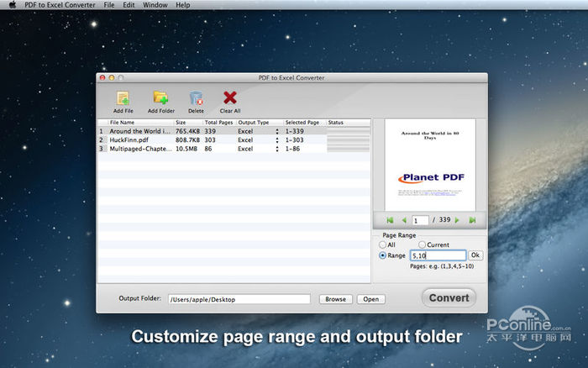Go to previous page in preview
588x368 pixels.
403,220
